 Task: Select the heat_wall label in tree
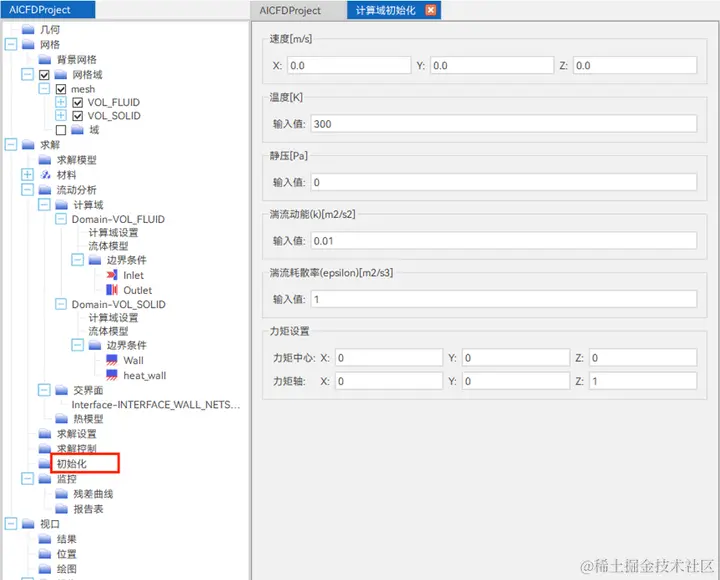tap(145, 375)
